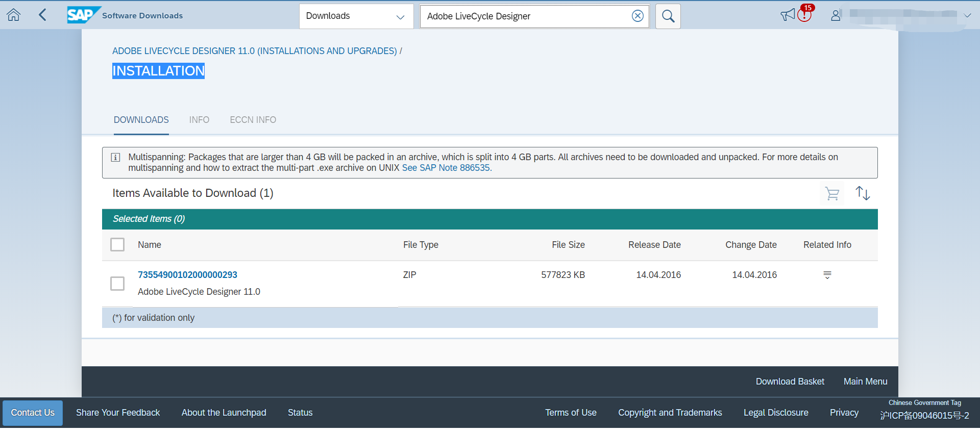Open the announcements megaphone icon
980x432 pixels.
tap(788, 15)
